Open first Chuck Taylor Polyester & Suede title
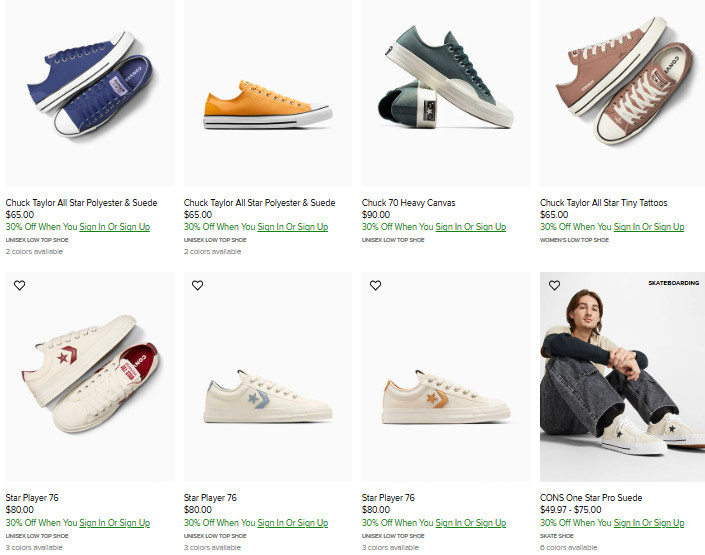Screen dimensions: 705x555 click(81, 203)
